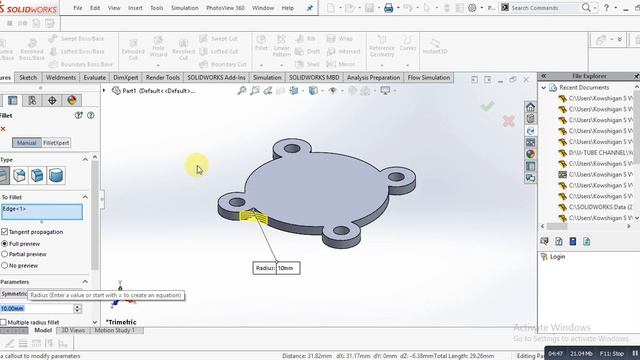Click the Zoom to Area icon
Image resolution: width=640 pixels, height=360 pixels.
click(x=255, y=91)
